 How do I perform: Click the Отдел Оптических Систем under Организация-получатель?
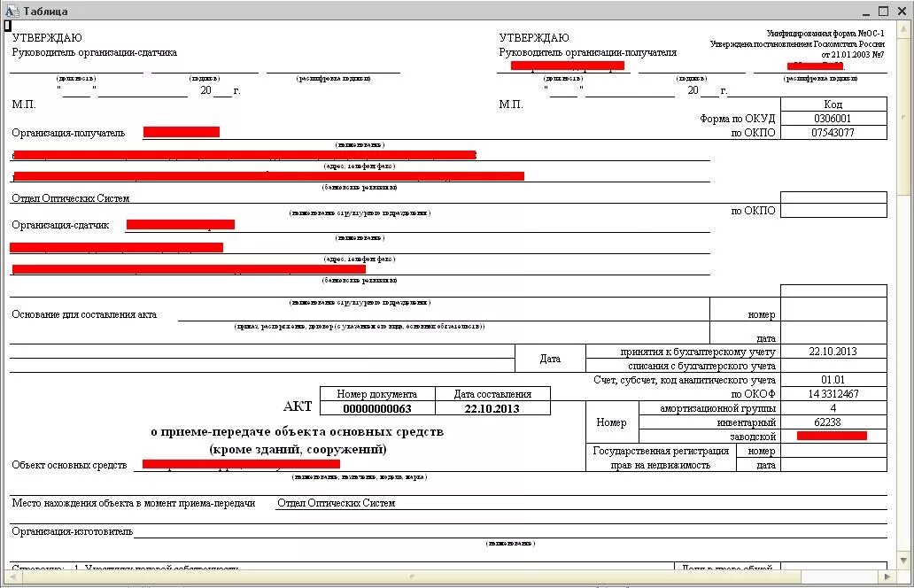71,198
